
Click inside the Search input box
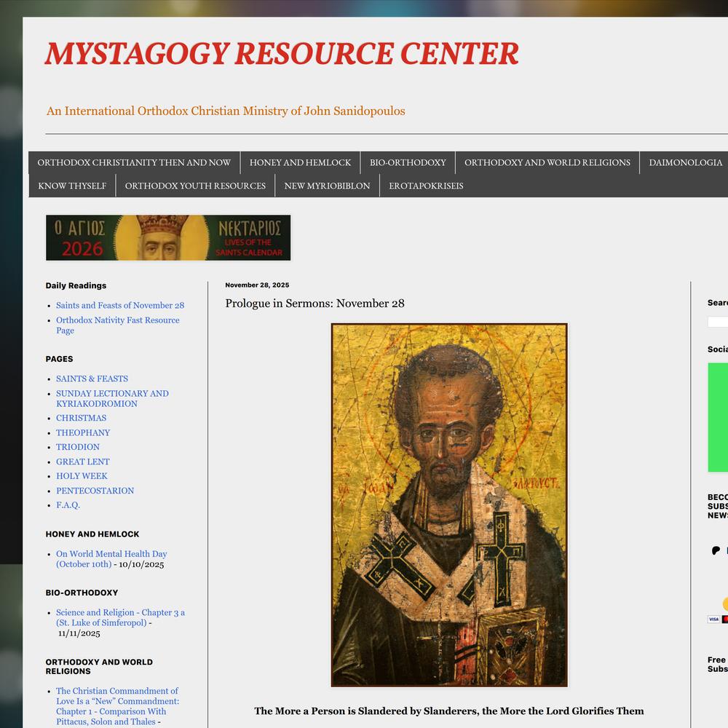click(x=718, y=322)
